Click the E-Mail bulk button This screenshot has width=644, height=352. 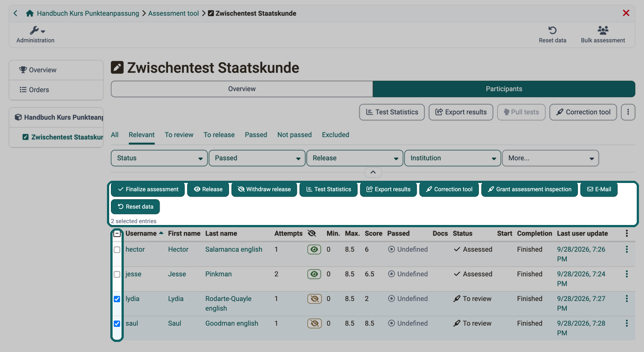pyautogui.click(x=599, y=189)
